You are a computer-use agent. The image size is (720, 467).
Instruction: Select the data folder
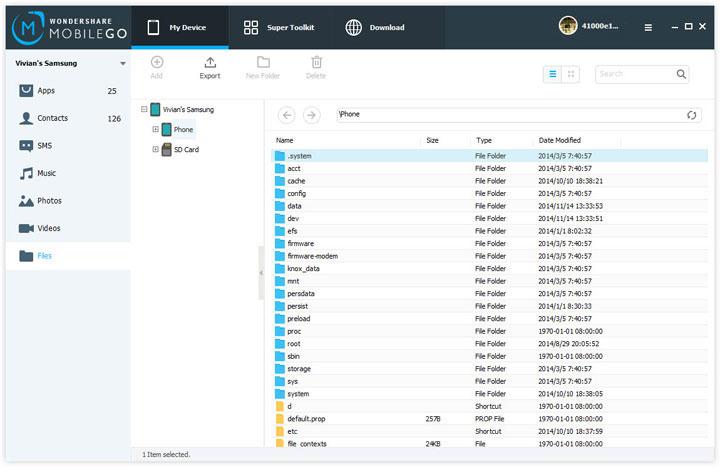[489, 206]
